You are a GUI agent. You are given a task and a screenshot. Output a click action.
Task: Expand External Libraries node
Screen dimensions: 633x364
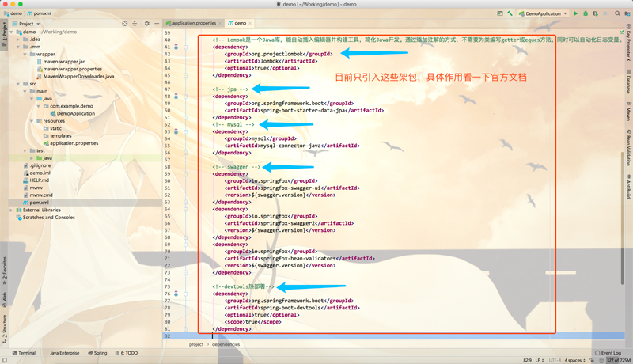(12, 210)
